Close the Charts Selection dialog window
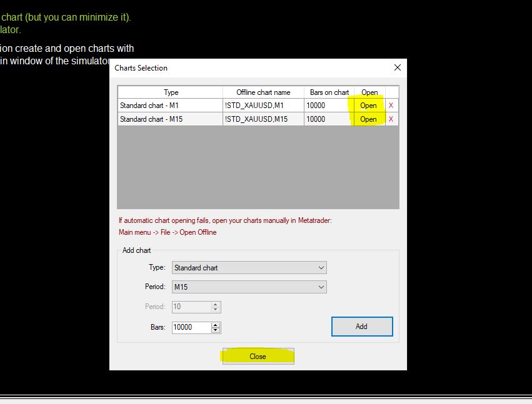This screenshot has height=404, width=532. pos(397,67)
